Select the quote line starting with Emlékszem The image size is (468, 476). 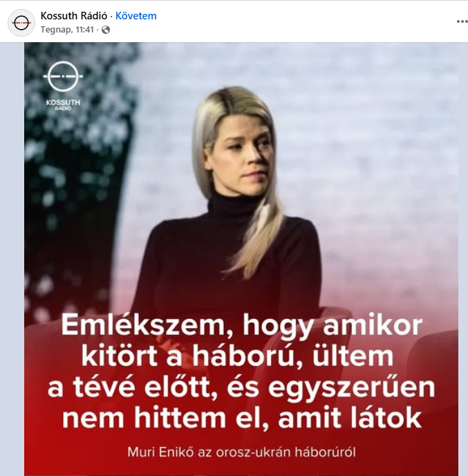242,326
